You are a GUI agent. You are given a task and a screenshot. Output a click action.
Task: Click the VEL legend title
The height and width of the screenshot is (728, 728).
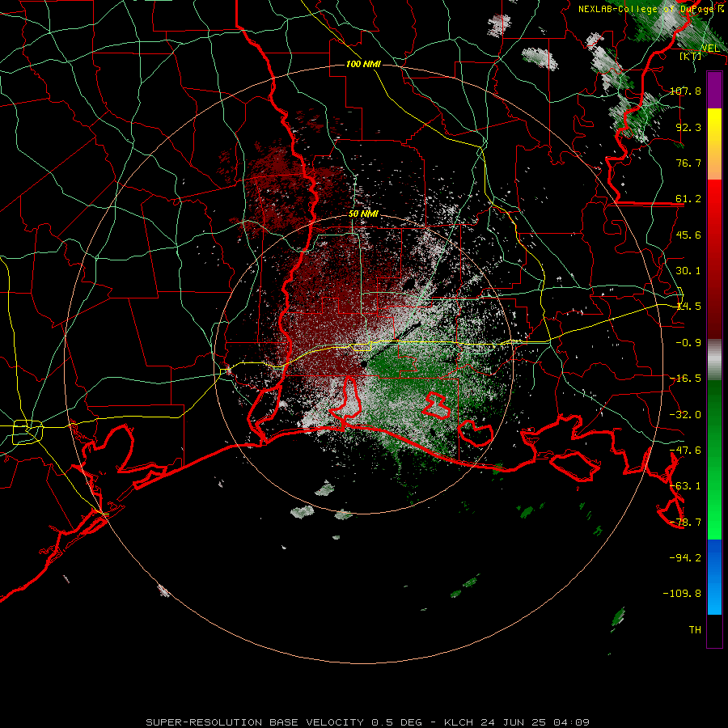[x=710, y=49]
